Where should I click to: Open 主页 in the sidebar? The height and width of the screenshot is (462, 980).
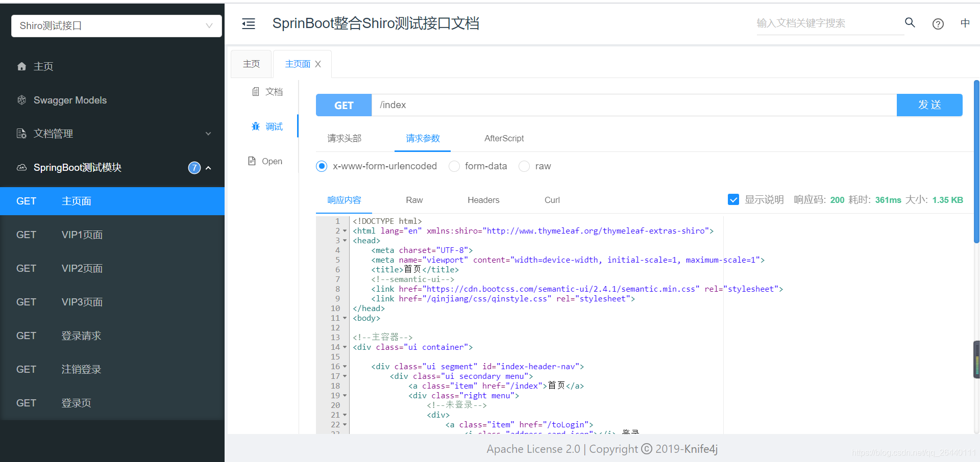pos(112,66)
